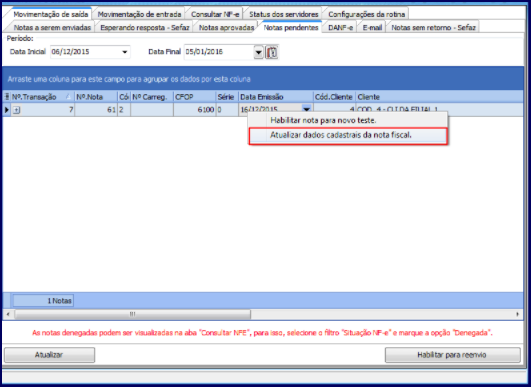
Task: Open the Data Inicial date dropdown
Action: click(125, 52)
